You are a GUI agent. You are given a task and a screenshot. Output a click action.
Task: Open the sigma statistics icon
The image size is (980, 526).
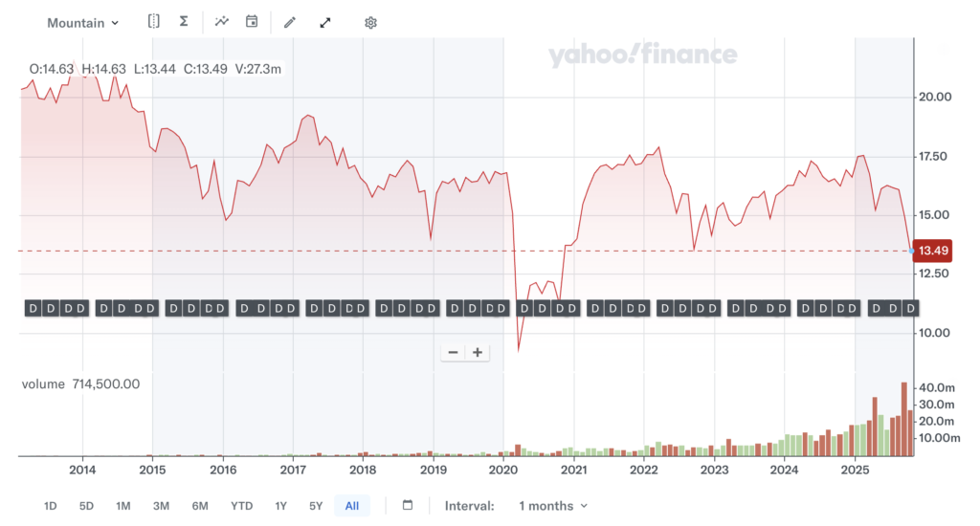coord(184,22)
